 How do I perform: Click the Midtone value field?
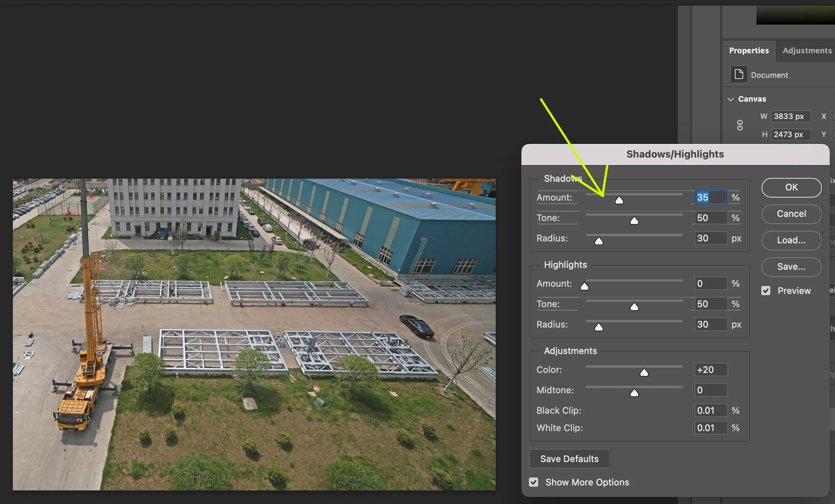pyautogui.click(x=710, y=390)
